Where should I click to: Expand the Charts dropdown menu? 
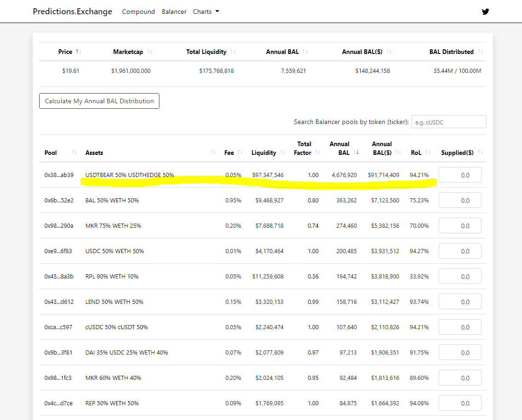(206, 12)
